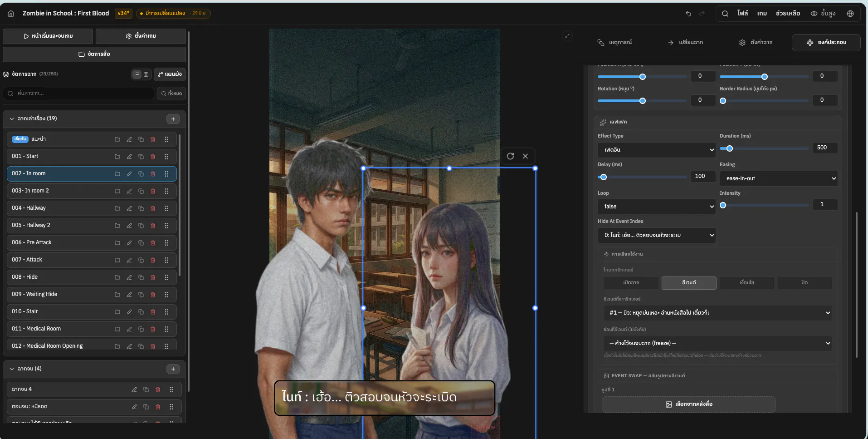Dismiss the selection toolbar with the X
The height and width of the screenshot is (439, 868).
(525, 156)
